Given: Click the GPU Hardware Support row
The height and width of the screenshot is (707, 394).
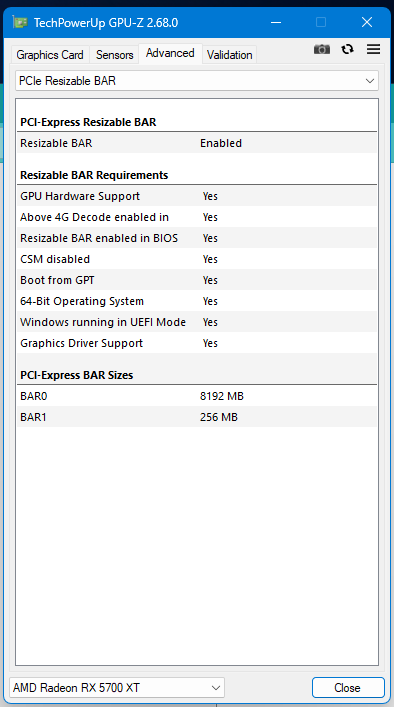Looking at the screenshot, I should click(197, 196).
